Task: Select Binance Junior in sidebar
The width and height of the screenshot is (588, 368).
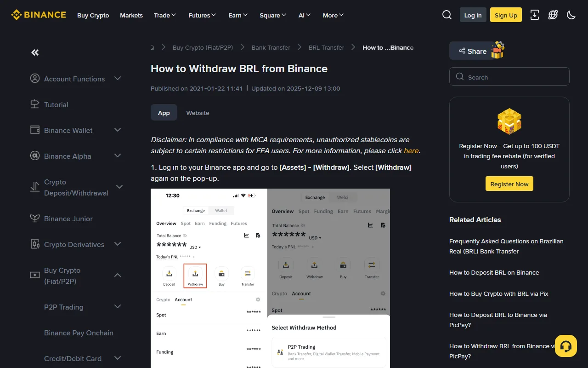Action: tap(68, 218)
